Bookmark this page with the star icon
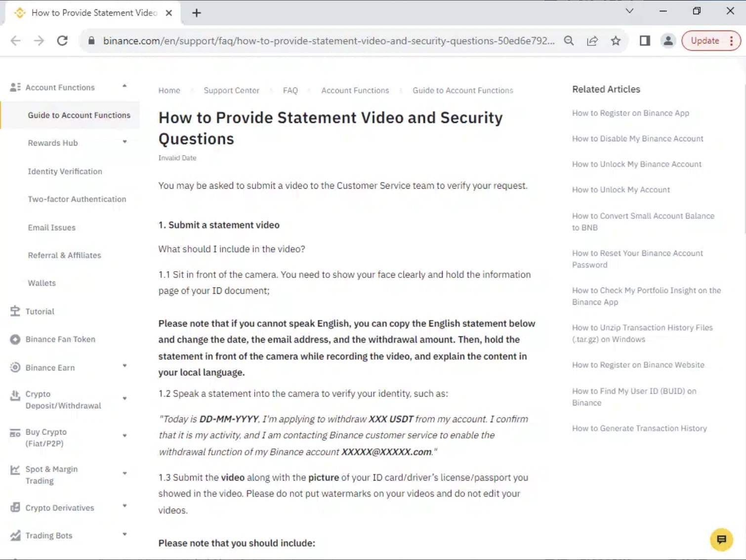Screen dimensions: 746x560 point(616,41)
